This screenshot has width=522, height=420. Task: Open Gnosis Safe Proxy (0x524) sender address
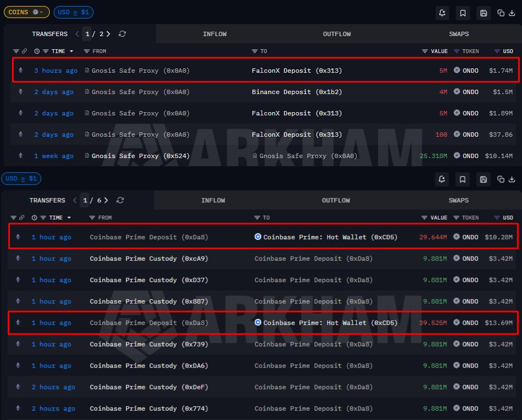141,156
